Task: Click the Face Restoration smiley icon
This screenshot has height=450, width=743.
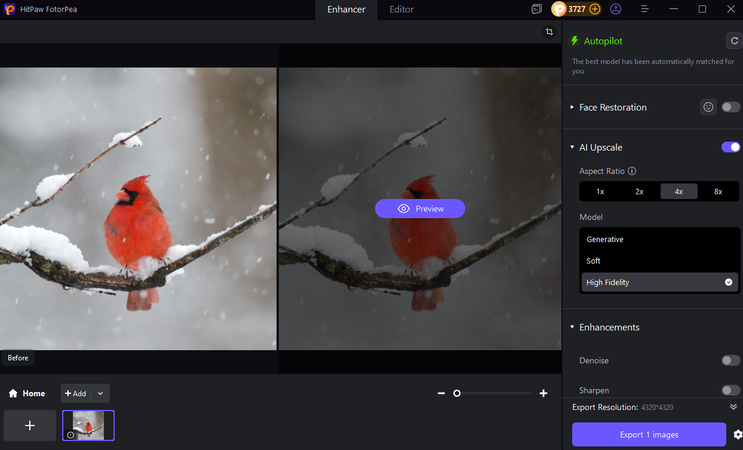Action: 708,107
